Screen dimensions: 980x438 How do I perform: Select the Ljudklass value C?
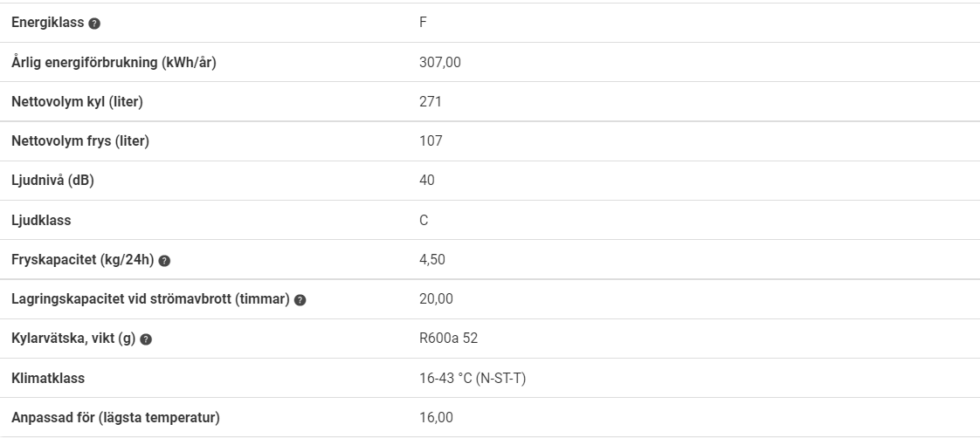(x=424, y=220)
